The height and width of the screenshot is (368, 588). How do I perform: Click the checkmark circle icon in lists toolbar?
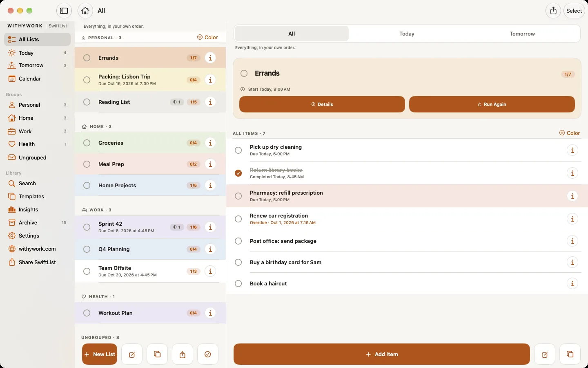click(x=208, y=354)
